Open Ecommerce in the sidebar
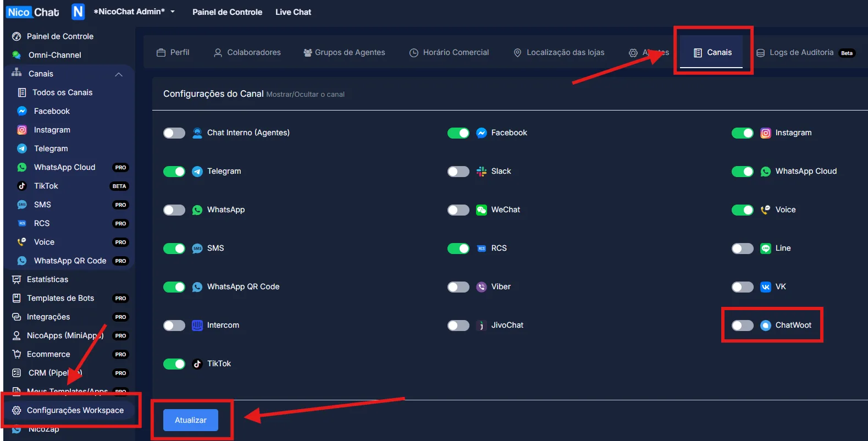868x441 pixels. point(48,354)
